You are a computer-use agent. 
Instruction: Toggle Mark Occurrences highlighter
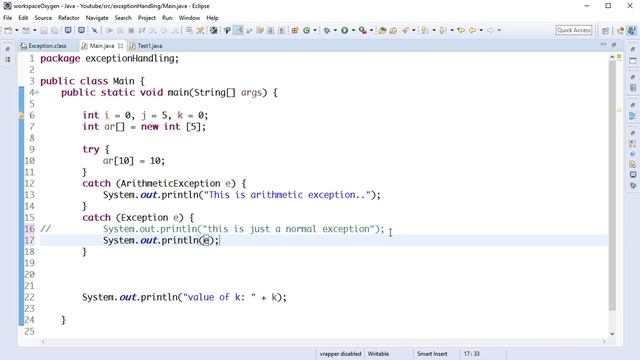[x=238, y=30]
